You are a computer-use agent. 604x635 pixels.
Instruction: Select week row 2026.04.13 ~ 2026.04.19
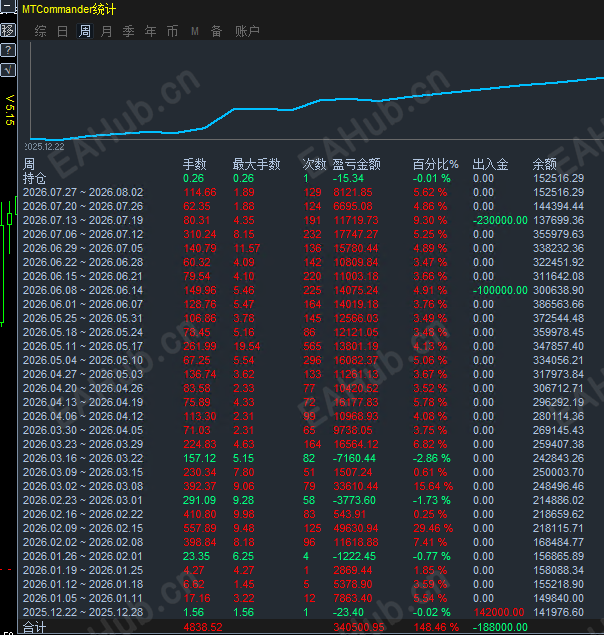point(304,403)
